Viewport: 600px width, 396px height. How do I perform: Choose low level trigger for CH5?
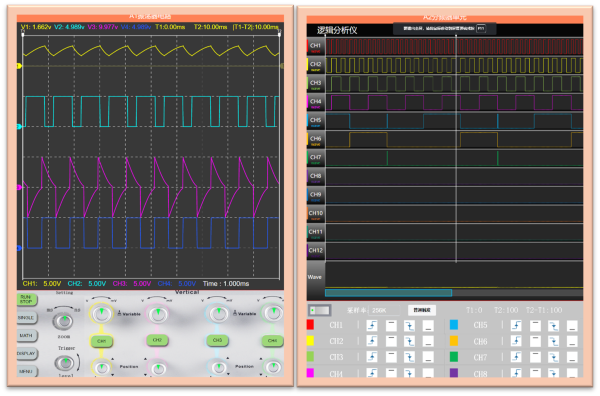click(572, 326)
